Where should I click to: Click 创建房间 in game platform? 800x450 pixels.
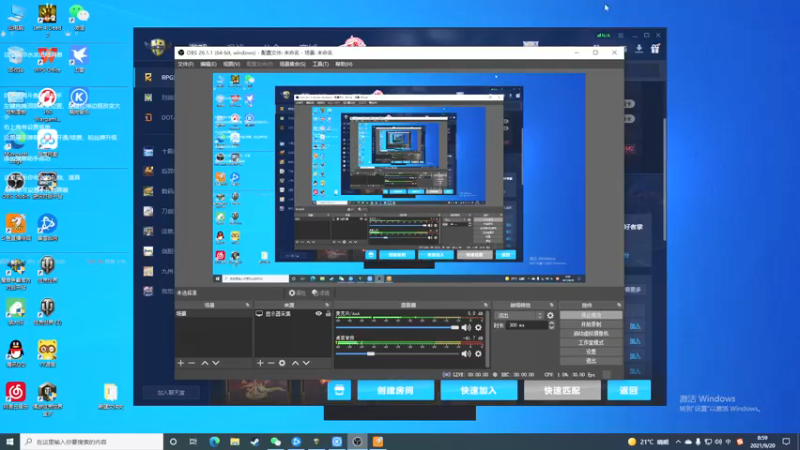pos(395,390)
